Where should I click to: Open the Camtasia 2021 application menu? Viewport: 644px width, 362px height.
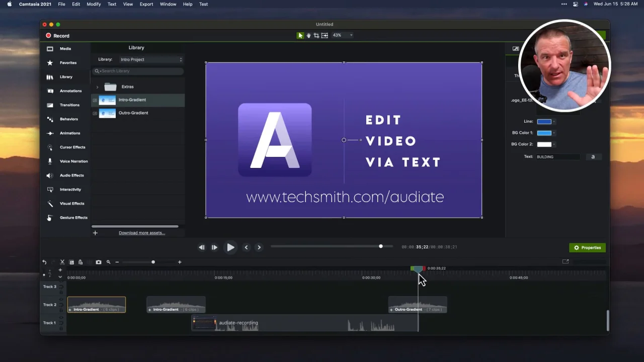point(35,4)
